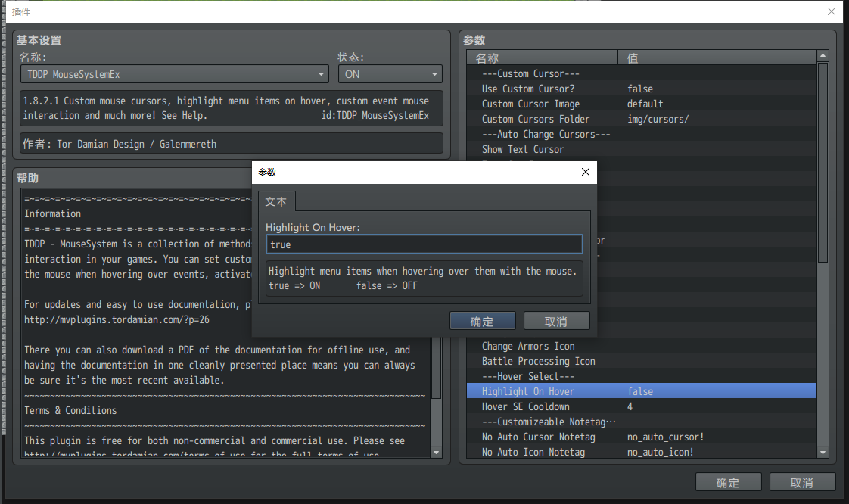Image resolution: width=849 pixels, height=504 pixels.
Task: Select the No Auto Icon Notetag row
Action: coord(642,452)
